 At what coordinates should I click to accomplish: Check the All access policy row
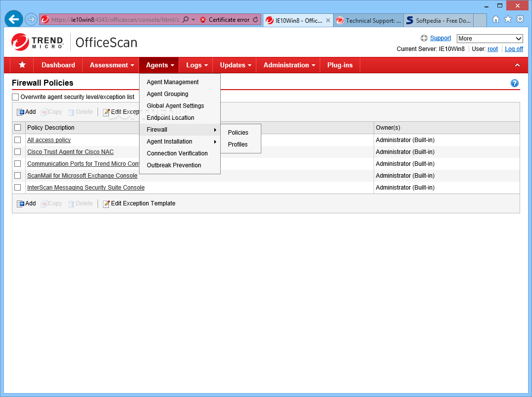pyautogui.click(x=18, y=140)
